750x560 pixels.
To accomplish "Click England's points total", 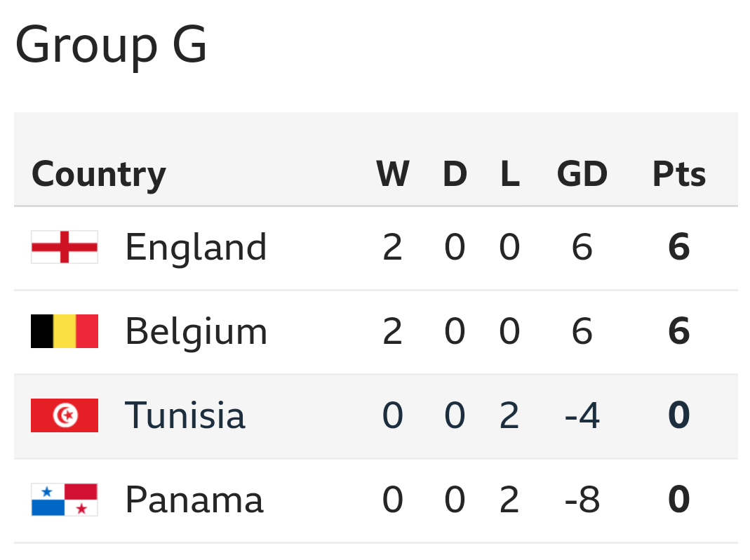I will point(679,247).
